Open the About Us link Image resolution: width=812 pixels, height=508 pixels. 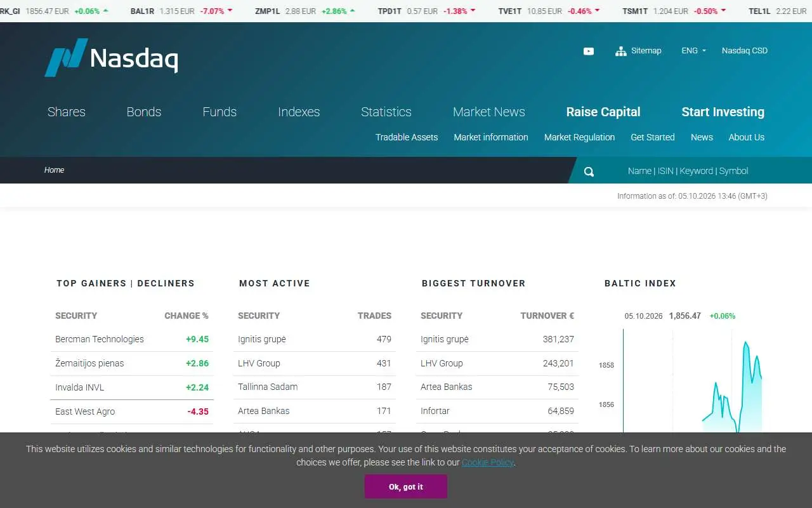pyautogui.click(x=747, y=137)
